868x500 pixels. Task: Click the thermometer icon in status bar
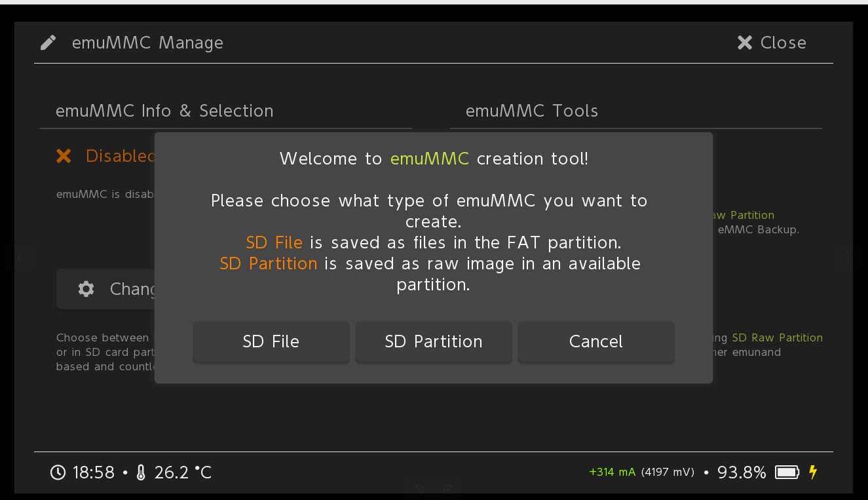(141, 472)
